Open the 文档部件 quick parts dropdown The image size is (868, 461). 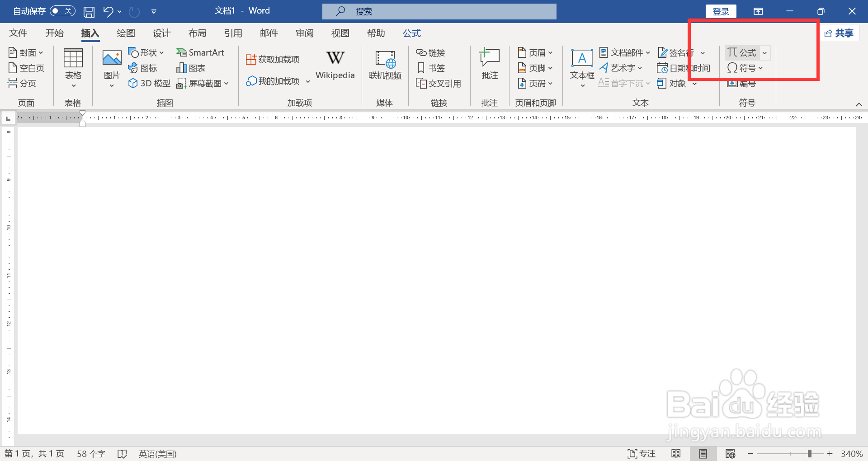625,53
